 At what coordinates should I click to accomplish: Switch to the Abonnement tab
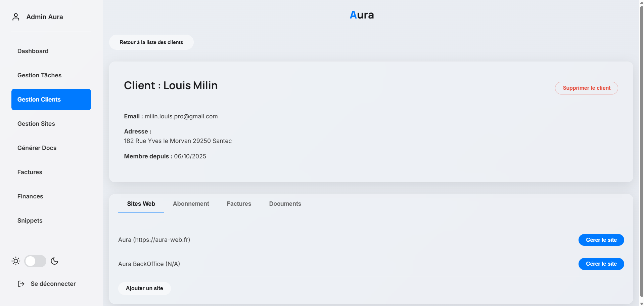click(191, 203)
